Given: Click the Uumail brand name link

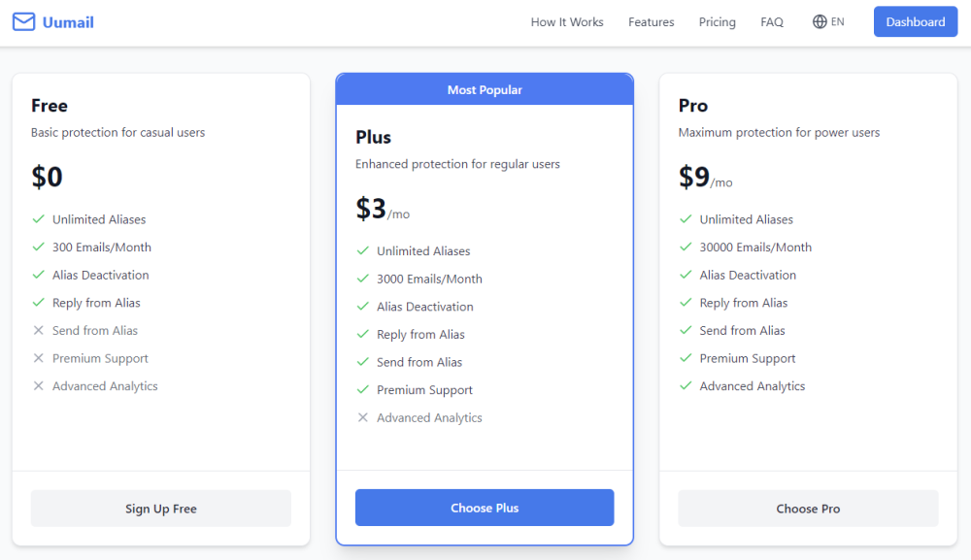Looking at the screenshot, I should tap(68, 22).
